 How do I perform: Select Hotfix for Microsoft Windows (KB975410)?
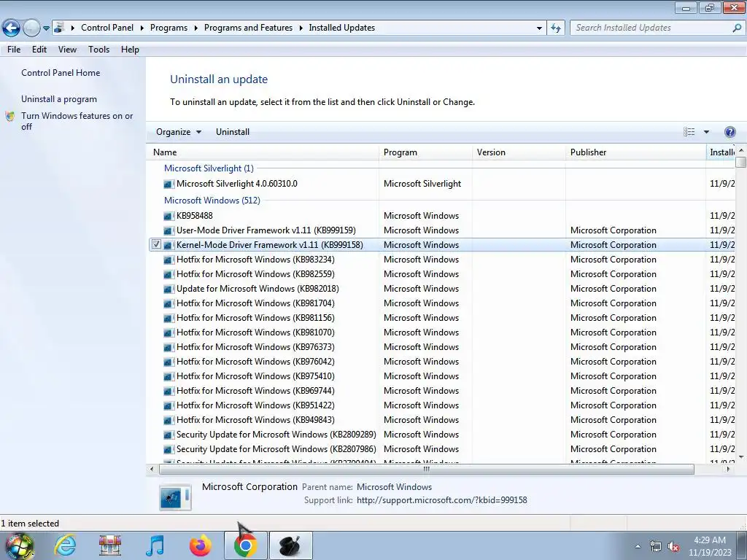255,376
